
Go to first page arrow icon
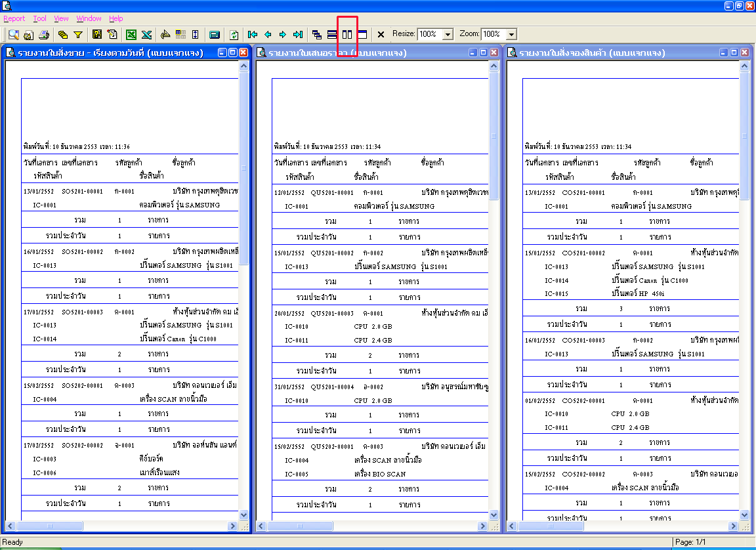252,35
